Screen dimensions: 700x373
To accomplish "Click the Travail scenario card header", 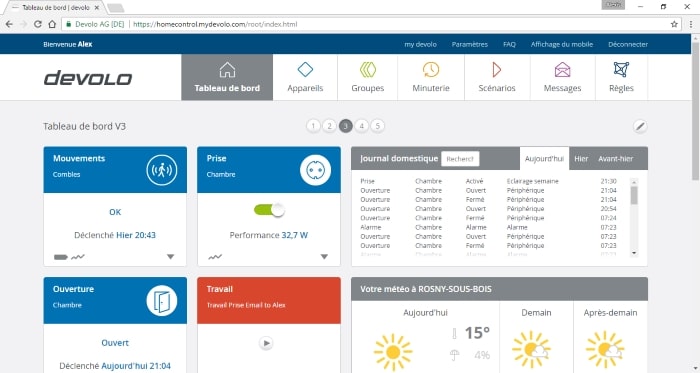I will [269, 300].
